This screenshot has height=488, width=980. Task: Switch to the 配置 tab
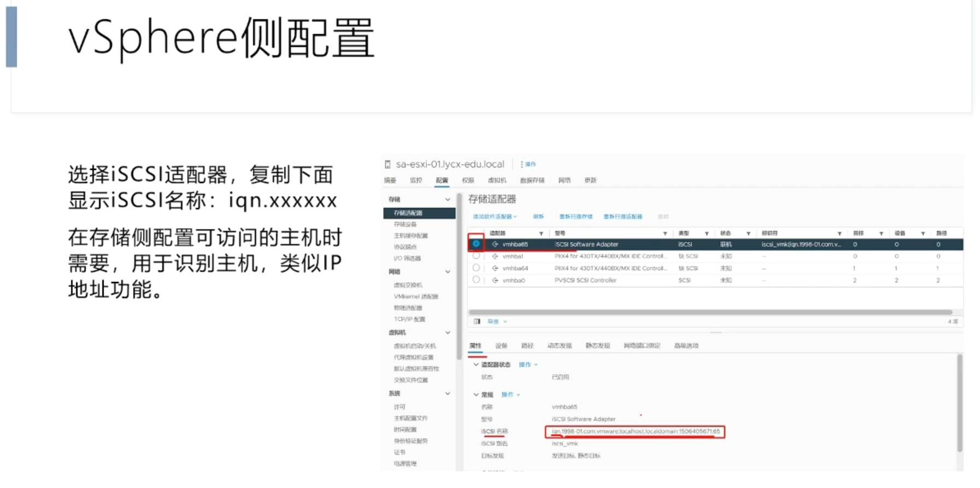pos(442,180)
